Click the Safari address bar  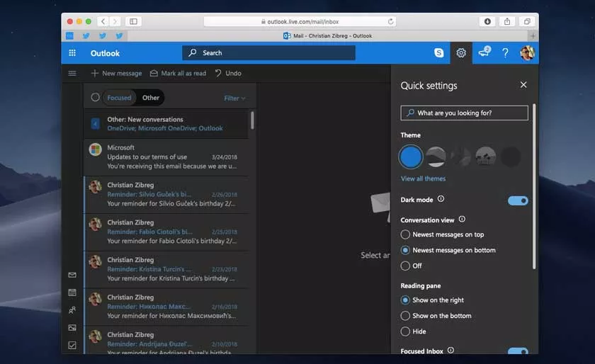click(300, 21)
